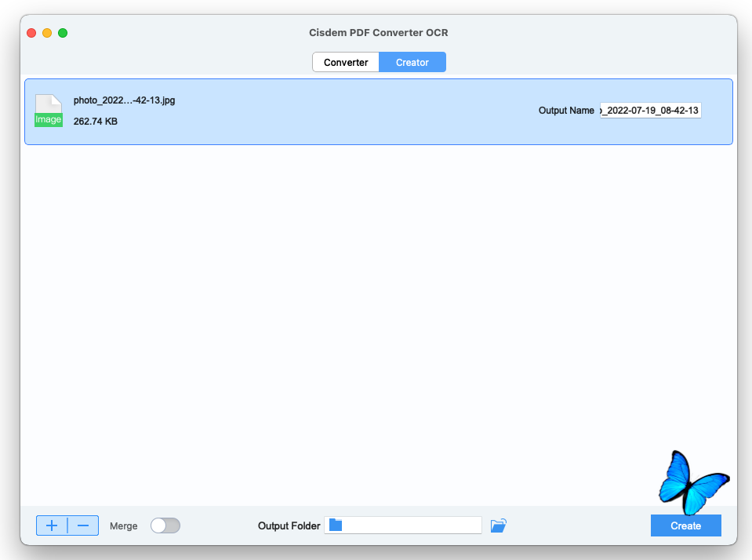Click the plus icon to add a file
Image resolution: width=752 pixels, height=560 pixels.
[52, 525]
